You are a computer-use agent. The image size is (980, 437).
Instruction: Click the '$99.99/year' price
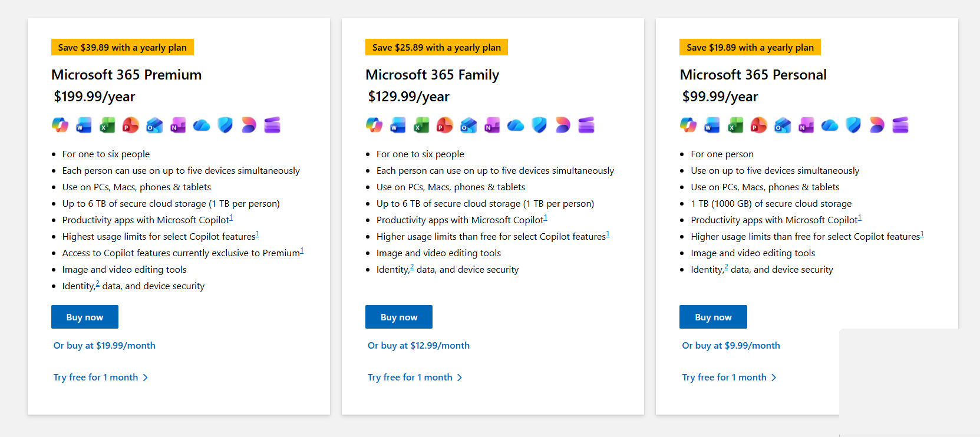(x=720, y=97)
